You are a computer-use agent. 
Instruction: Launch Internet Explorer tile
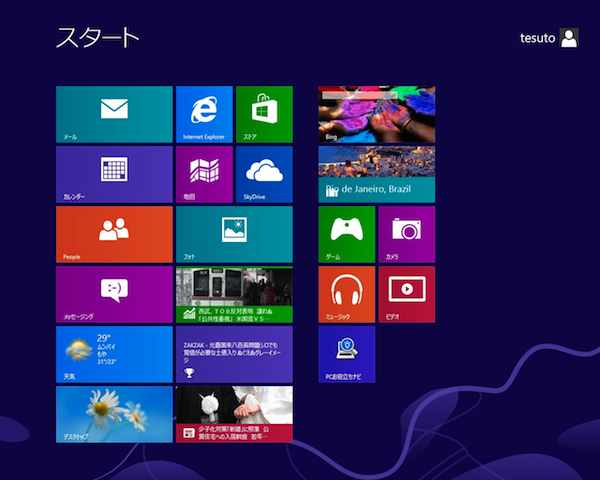204,114
